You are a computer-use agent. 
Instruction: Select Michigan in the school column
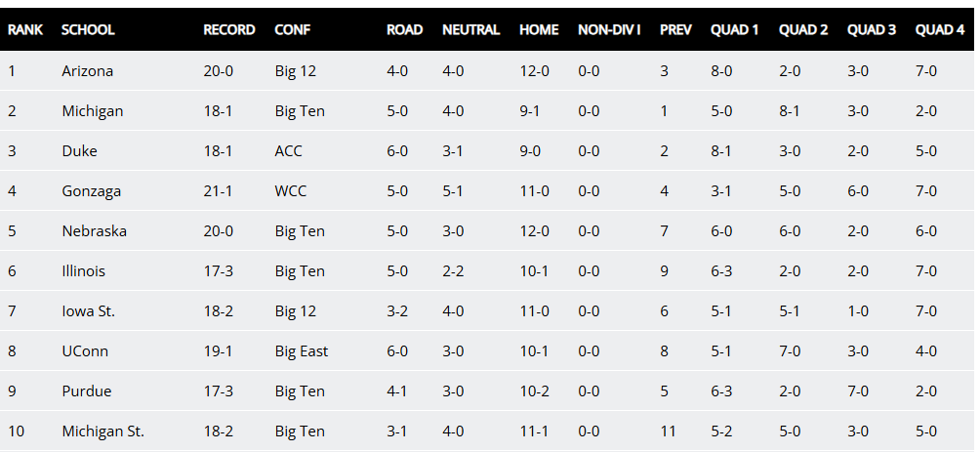93,111
